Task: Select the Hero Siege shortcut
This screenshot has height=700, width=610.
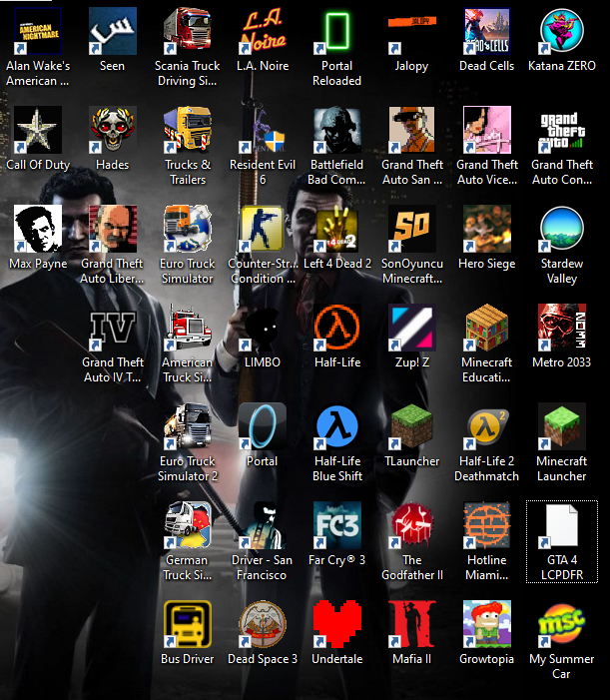Action: point(487,229)
